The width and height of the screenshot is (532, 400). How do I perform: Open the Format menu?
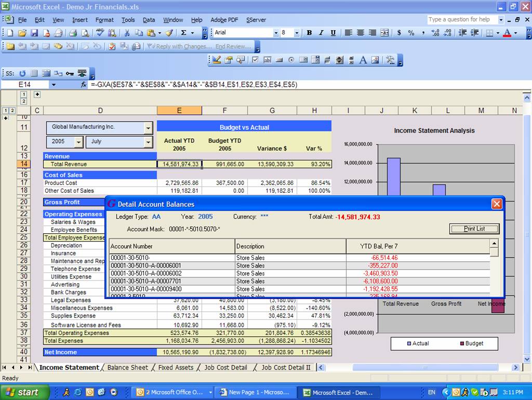point(104,20)
